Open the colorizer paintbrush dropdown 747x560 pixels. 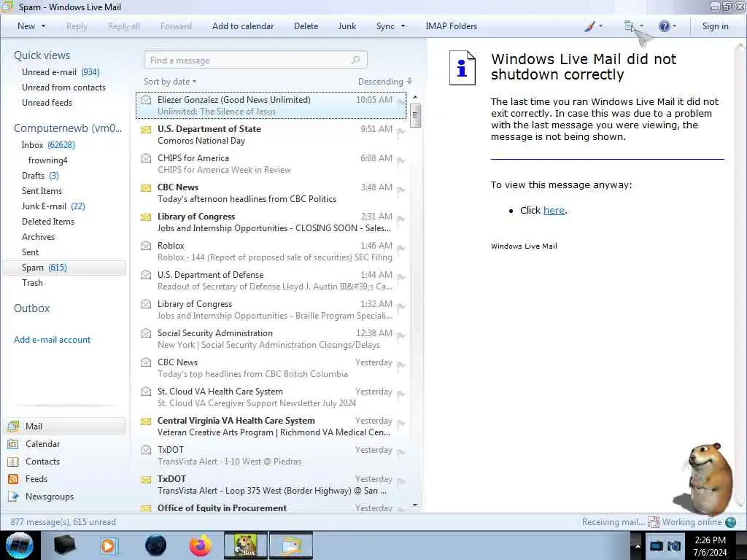(593, 26)
